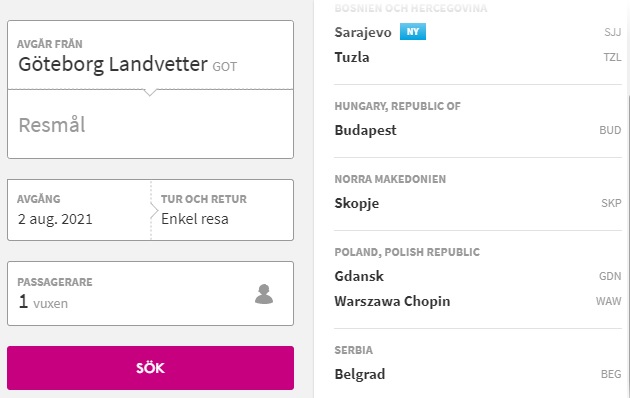The image size is (630, 398).
Task: Click the arrow between Avgång and Tur och retur
Action: click(154, 210)
